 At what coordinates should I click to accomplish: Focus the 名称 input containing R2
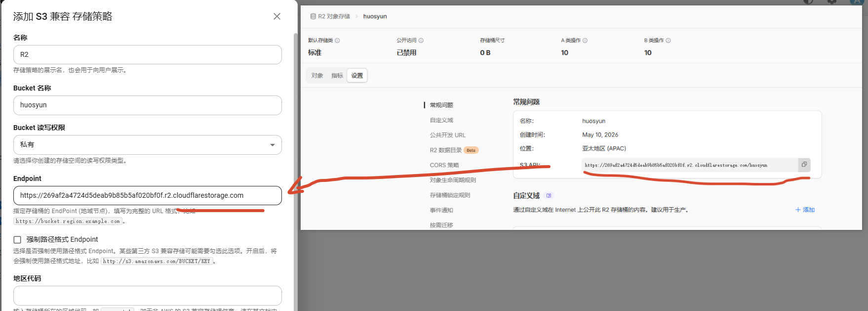coord(148,54)
